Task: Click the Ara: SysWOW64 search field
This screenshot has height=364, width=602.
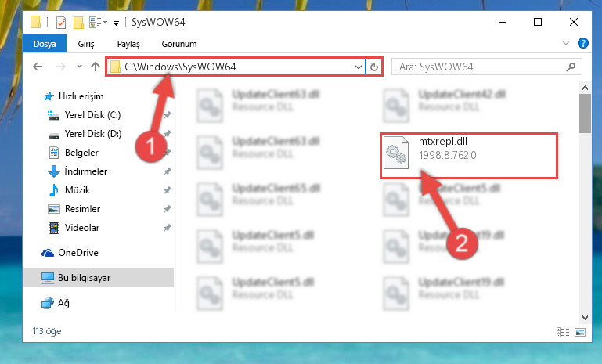Action: click(x=480, y=67)
